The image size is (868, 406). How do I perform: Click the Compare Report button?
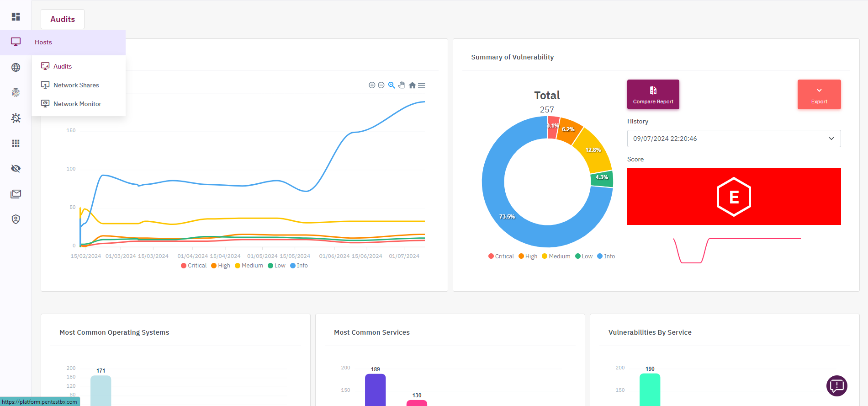click(x=653, y=94)
